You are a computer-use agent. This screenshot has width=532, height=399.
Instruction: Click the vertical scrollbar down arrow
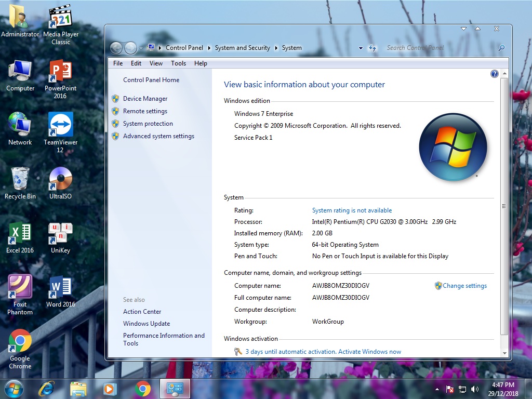(504, 353)
